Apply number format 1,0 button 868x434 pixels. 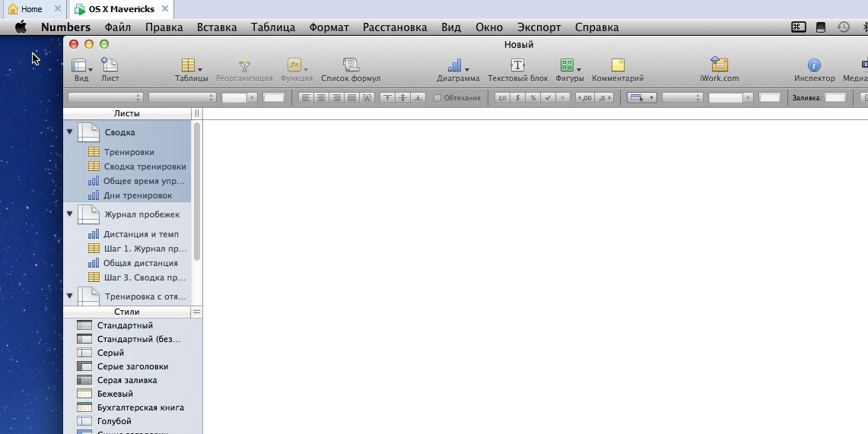click(502, 98)
